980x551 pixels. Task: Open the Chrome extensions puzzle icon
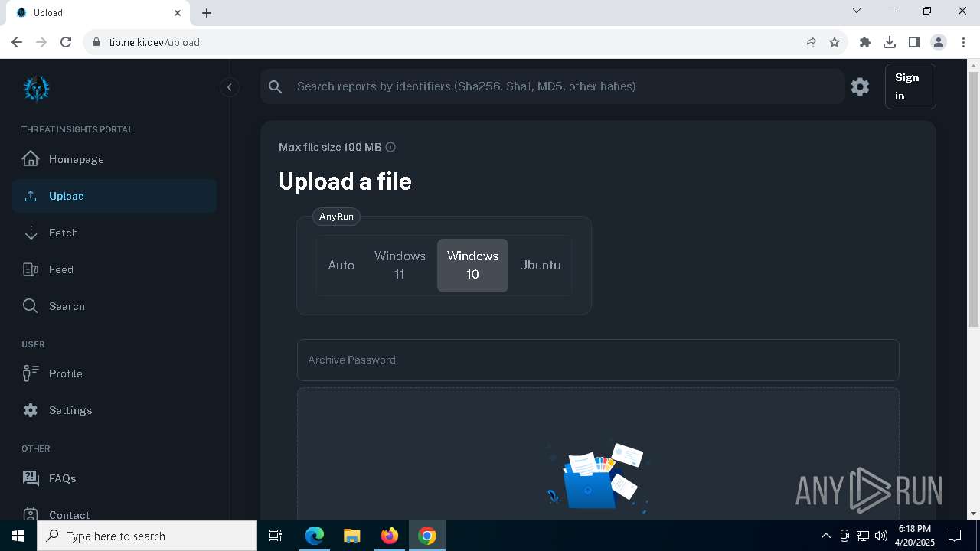pos(865,42)
